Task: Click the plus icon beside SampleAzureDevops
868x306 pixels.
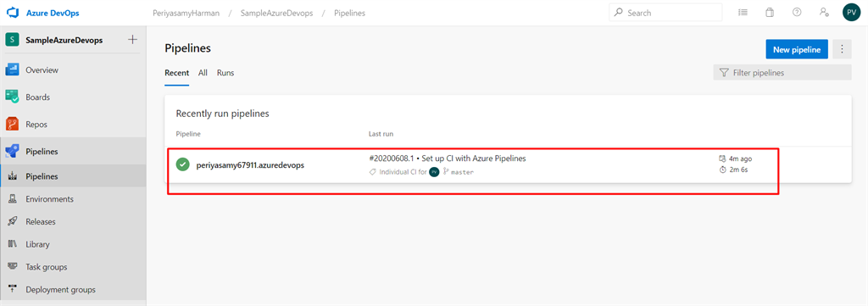Action: click(132, 40)
